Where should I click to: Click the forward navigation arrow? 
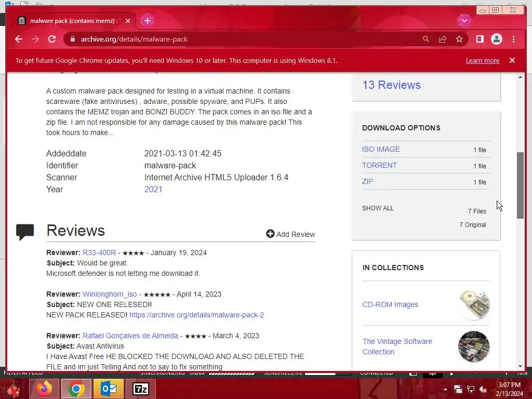tap(35, 39)
